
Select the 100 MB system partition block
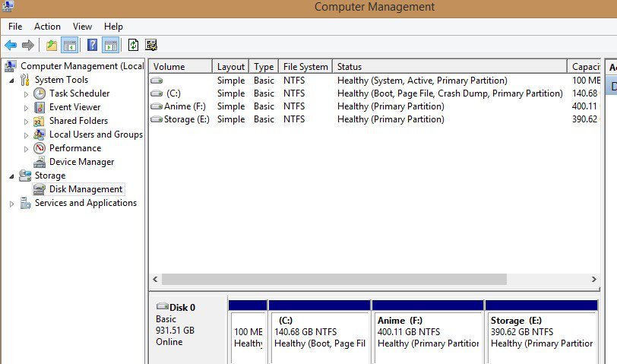point(248,332)
